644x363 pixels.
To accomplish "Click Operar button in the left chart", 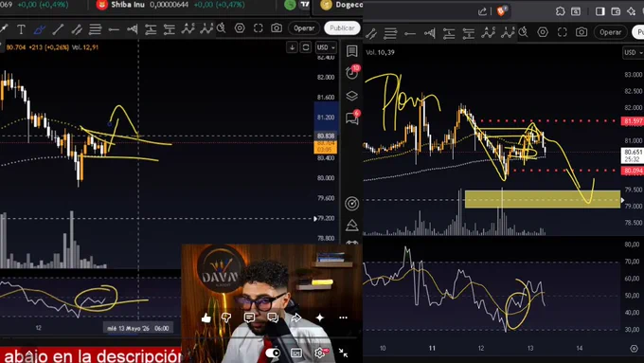I will pyautogui.click(x=304, y=27).
